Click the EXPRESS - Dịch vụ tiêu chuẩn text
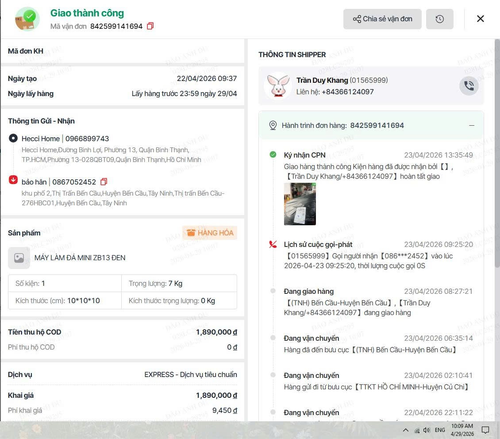The height and width of the screenshot is (439, 500). pyautogui.click(x=191, y=374)
